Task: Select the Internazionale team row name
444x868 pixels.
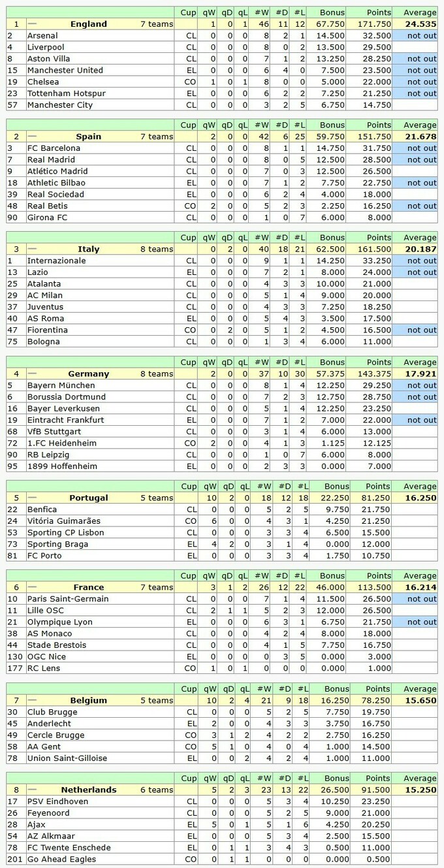Action: point(56,261)
